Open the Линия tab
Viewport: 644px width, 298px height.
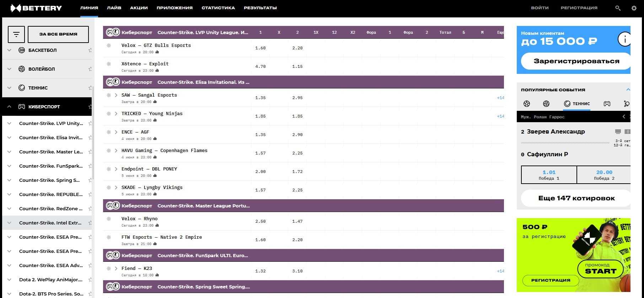pos(89,8)
